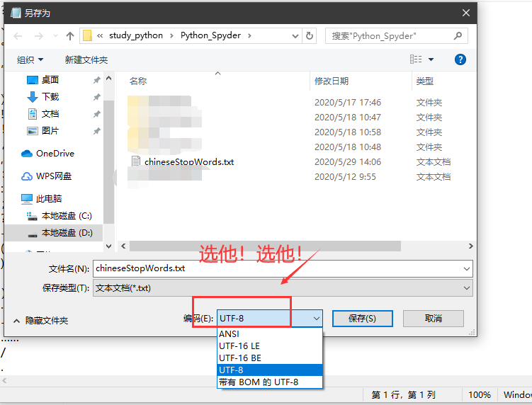Open help with the blue question icon
The image size is (532, 405).
(460, 59)
